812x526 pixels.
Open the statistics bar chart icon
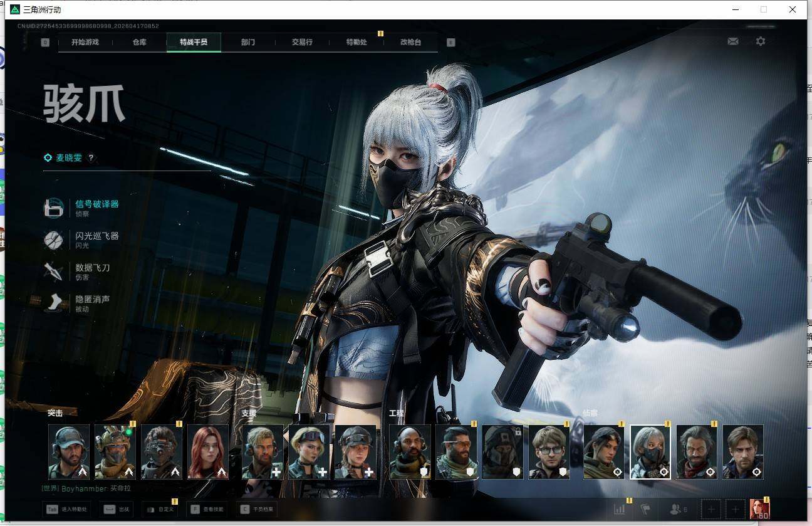[619, 509]
